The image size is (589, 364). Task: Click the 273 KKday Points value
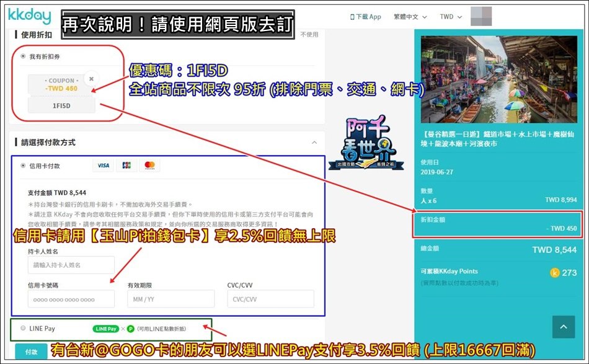click(x=569, y=273)
